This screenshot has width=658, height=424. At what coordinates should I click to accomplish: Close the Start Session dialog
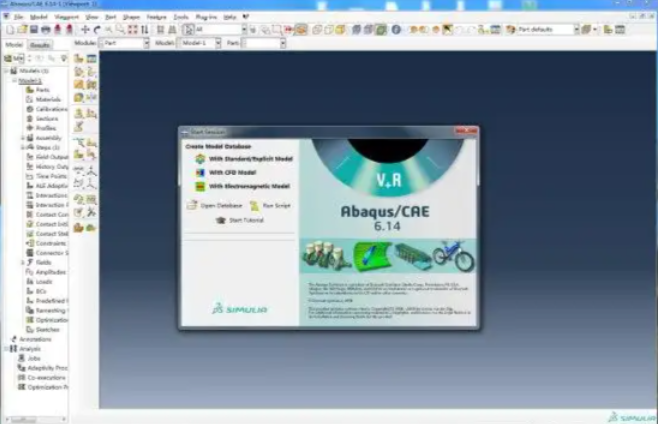coord(466,131)
